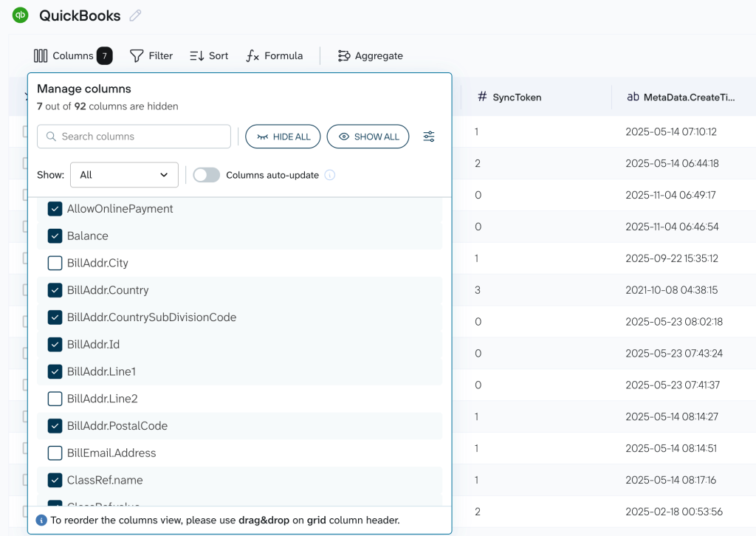756x536 pixels.
Task: Check BillAddr.City to show the column
Action: pyautogui.click(x=55, y=263)
